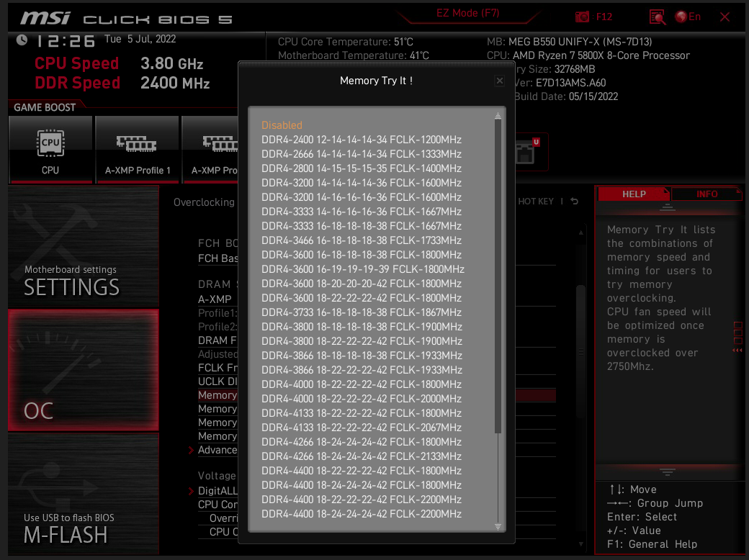749x560 pixels.
Task: Select DDR4-3866 18-18-18-18-38 FCLK-1933MHz
Action: [362, 355]
